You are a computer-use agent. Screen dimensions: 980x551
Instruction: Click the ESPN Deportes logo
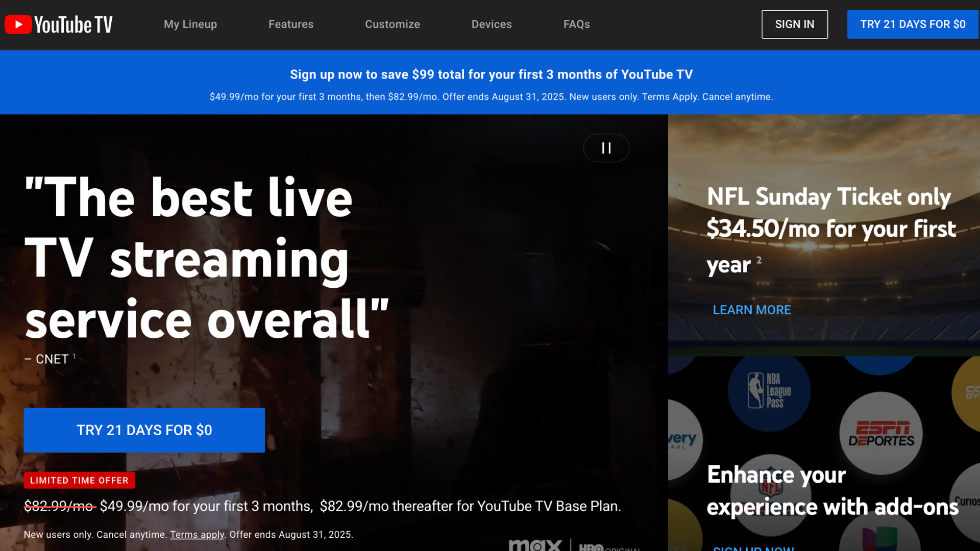pos(880,432)
